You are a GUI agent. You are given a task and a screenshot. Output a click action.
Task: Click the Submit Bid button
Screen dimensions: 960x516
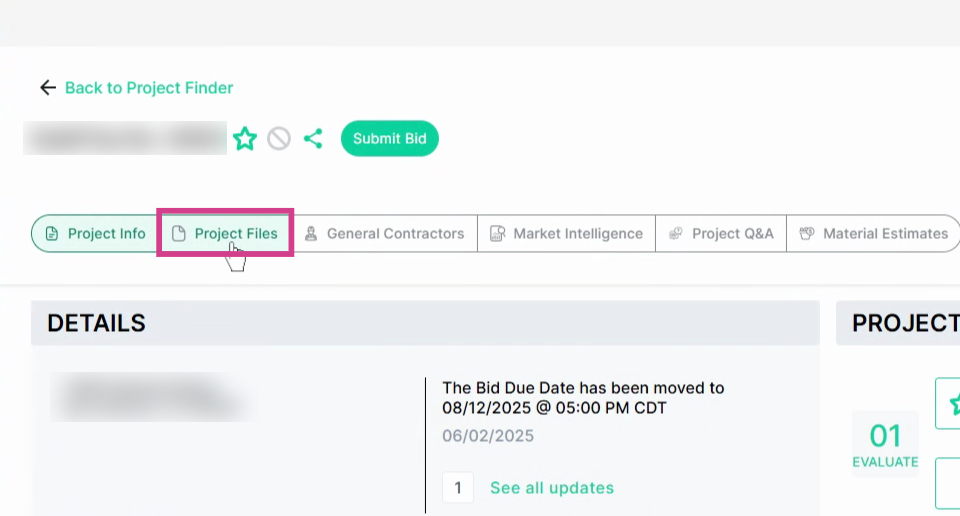point(389,138)
